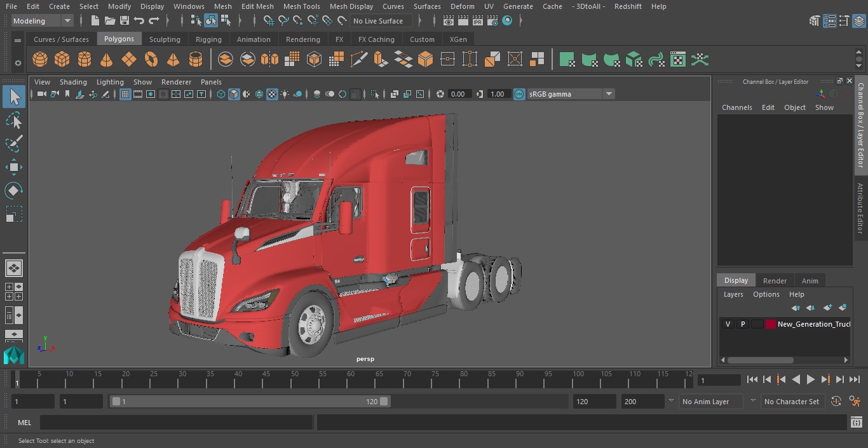Image resolution: width=868 pixels, height=448 pixels.
Task: Activate the Move tool in toolbox
Action: [x=13, y=167]
